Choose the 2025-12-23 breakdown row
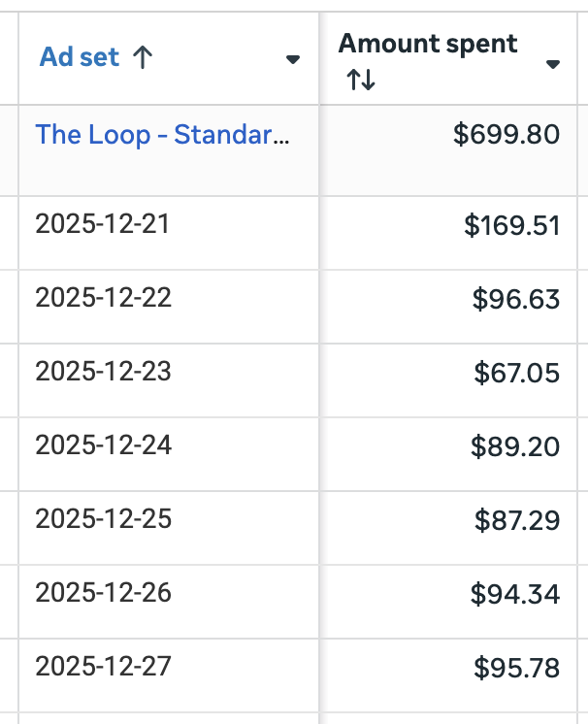The width and height of the screenshot is (588, 724). 103,372
